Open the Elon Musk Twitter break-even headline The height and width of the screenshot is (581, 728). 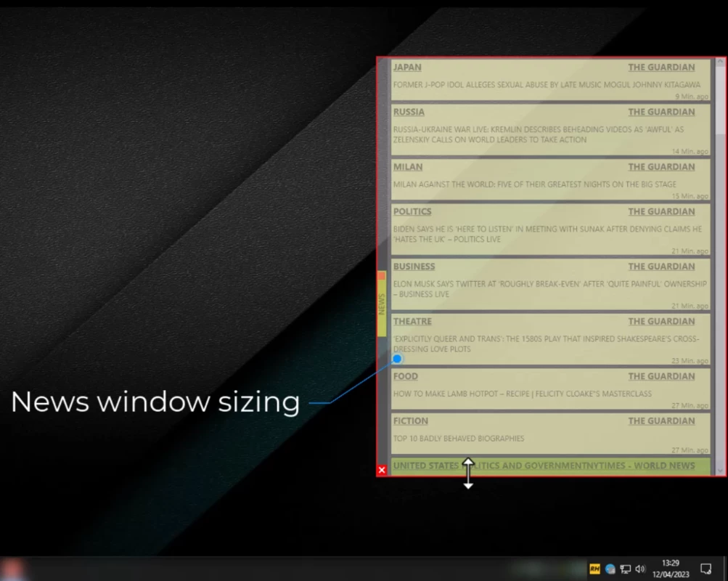coord(549,289)
